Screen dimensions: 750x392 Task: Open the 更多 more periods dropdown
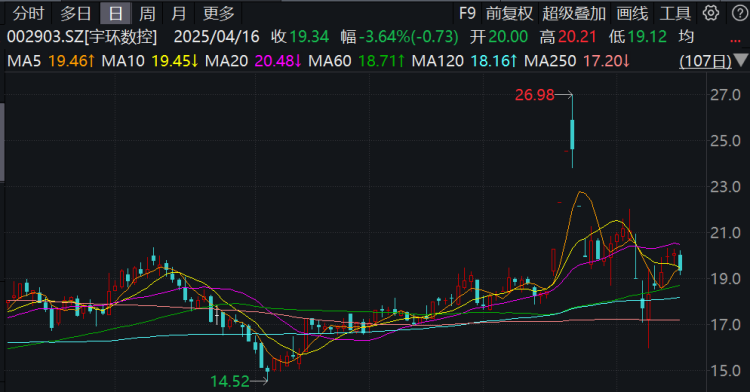(219, 13)
